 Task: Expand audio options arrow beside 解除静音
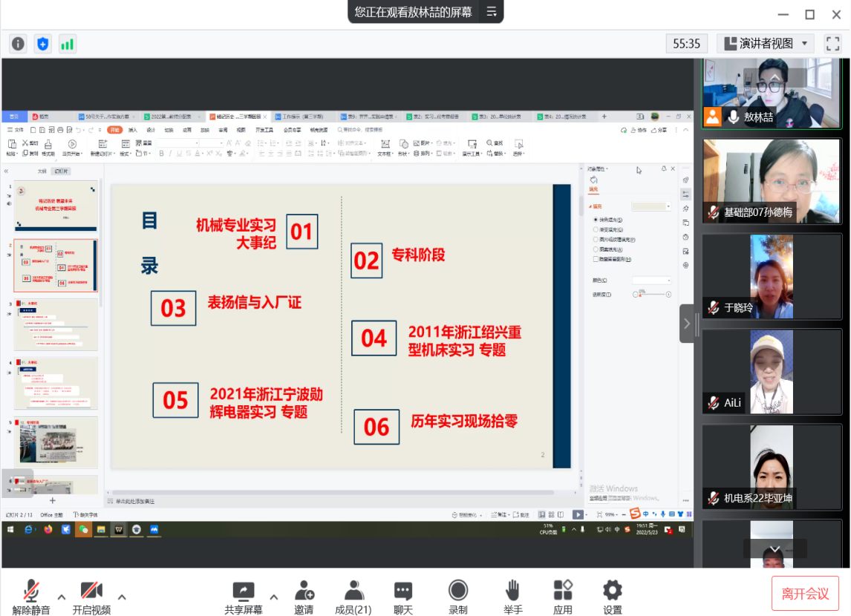click(x=62, y=597)
